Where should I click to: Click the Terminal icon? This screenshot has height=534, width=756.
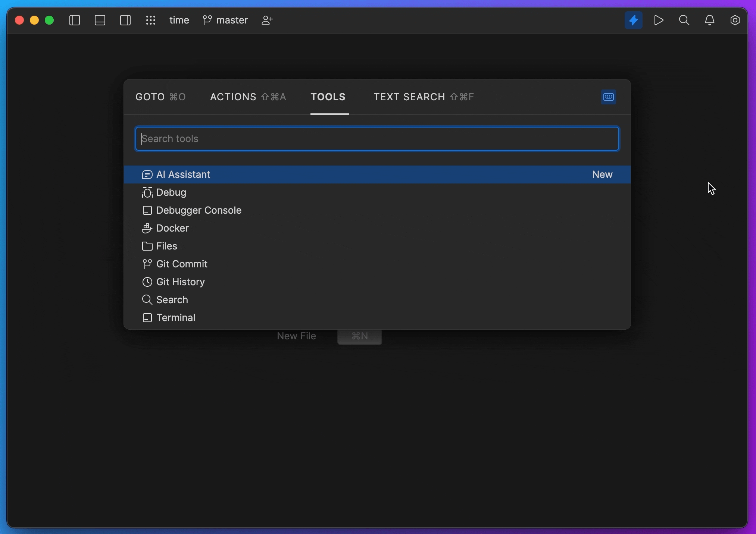[147, 318]
